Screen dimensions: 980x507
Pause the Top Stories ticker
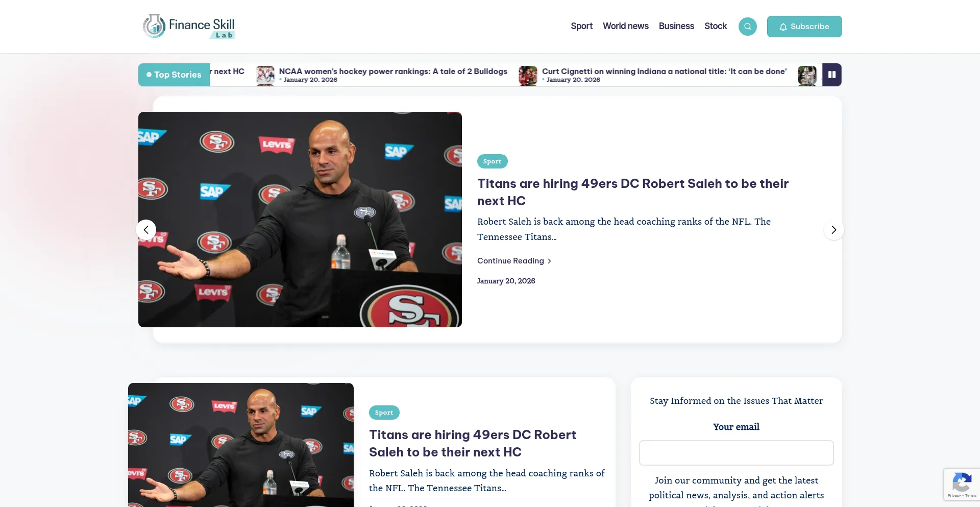click(831, 75)
